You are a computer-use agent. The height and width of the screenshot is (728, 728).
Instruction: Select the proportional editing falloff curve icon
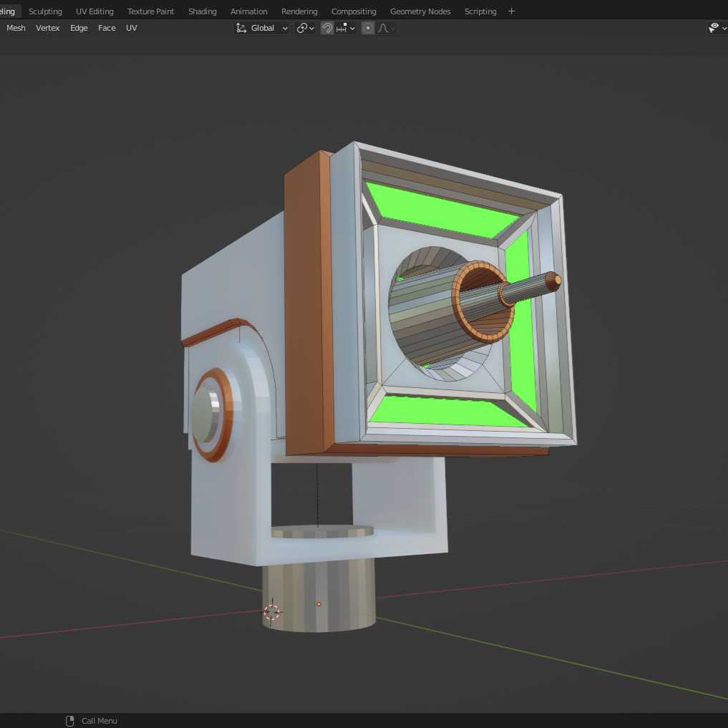click(383, 28)
